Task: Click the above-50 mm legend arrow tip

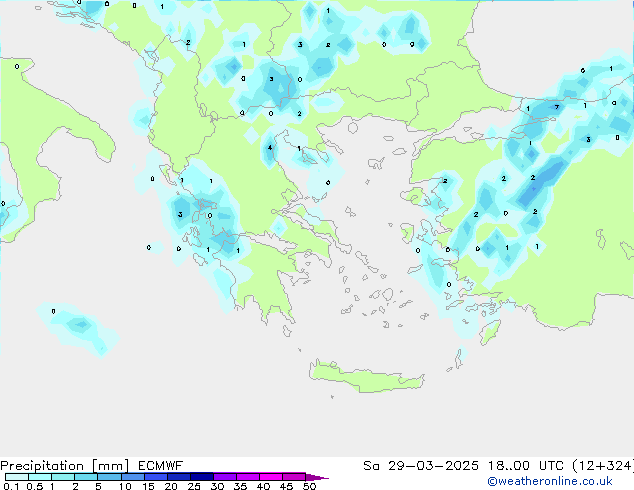Action: click(318, 477)
